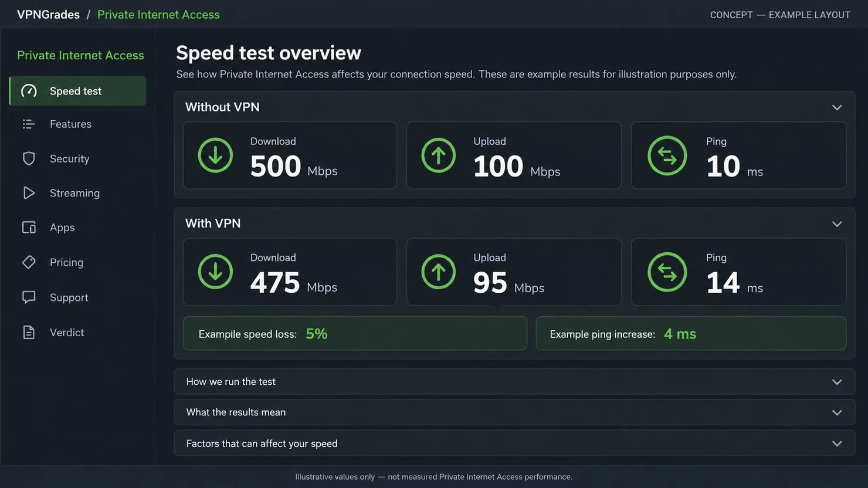Click the VPNGrades breadcrumb link
Viewport: 868px width, 488px height.
[48, 15]
